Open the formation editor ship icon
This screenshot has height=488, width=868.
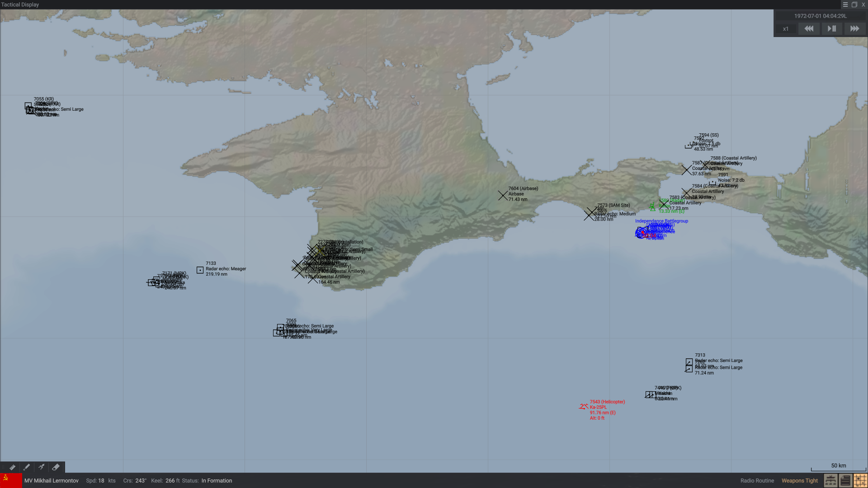point(830,480)
